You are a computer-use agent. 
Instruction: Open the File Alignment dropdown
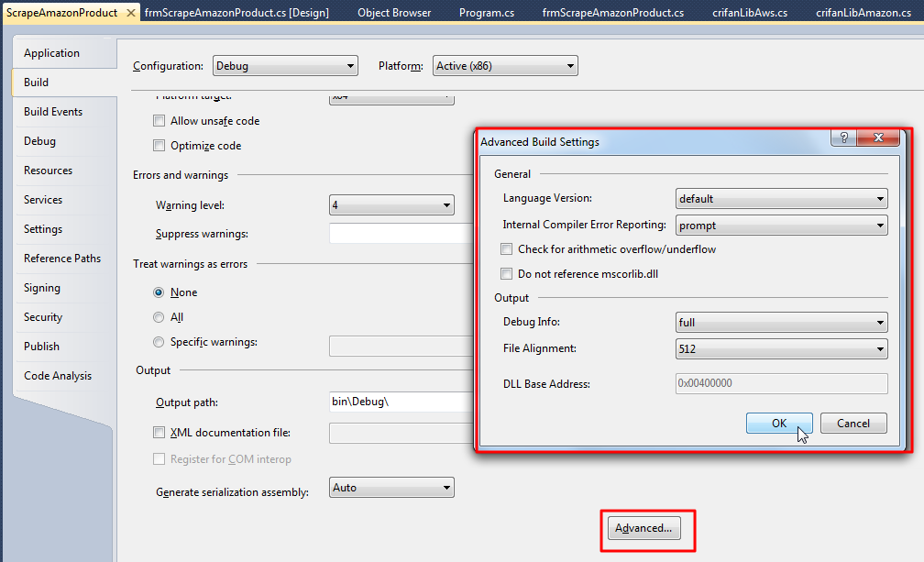click(781, 348)
